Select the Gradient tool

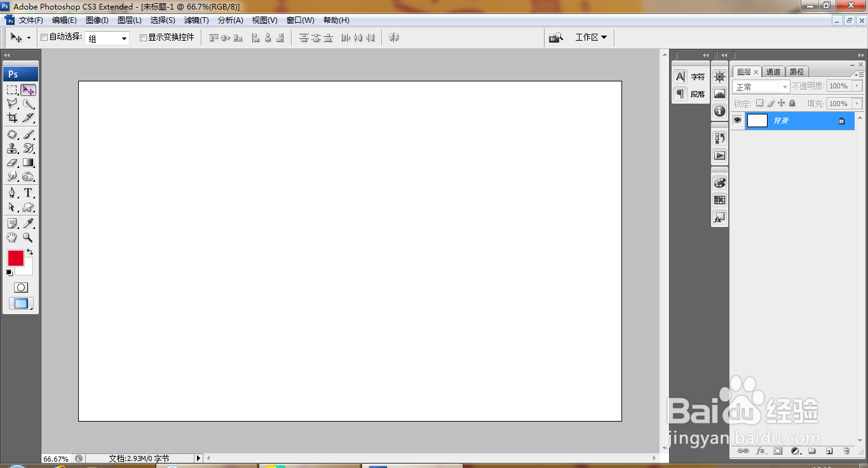pos(28,162)
